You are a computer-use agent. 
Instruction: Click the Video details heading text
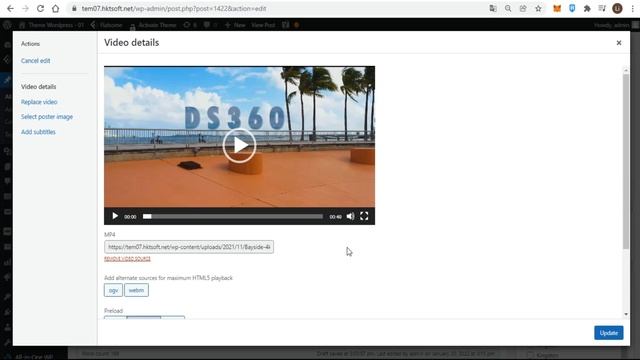[x=131, y=42]
